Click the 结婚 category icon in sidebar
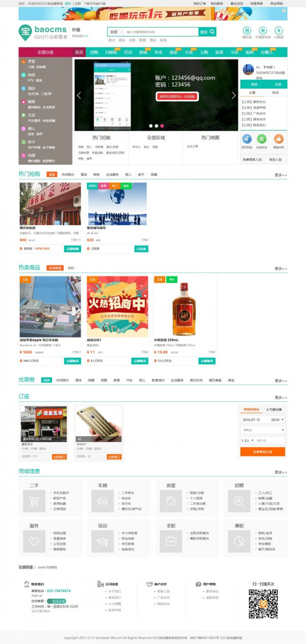This screenshot has height=644, width=306. click(23, 155)
